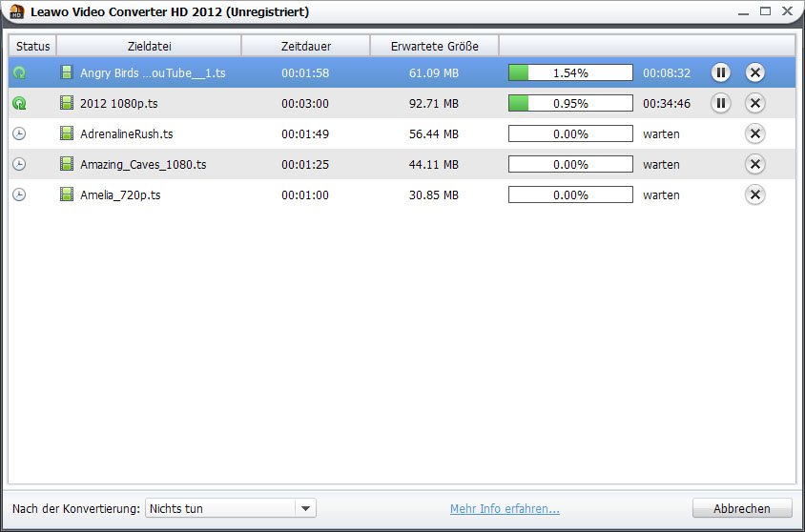This screenshot has width=805, height=532.
Task: Click the AdrenalineRush.ts 0.00% progress bar
Action: [x=570, y=133]
